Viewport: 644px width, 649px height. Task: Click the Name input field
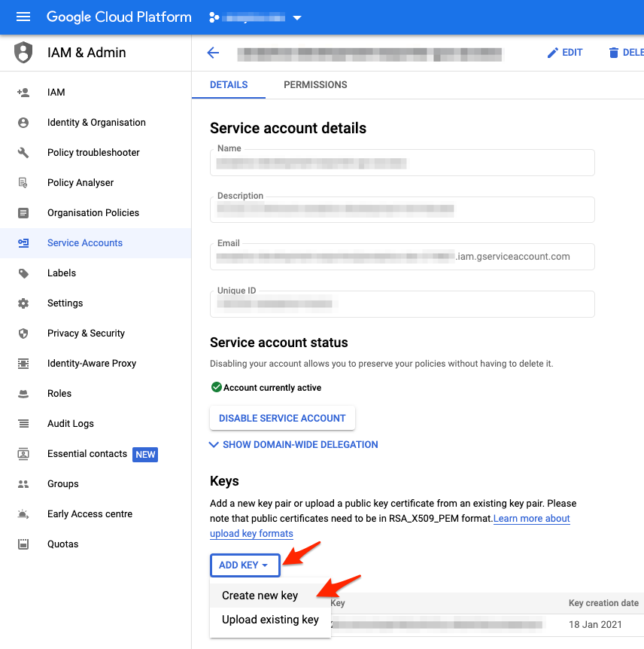point(402,163)
